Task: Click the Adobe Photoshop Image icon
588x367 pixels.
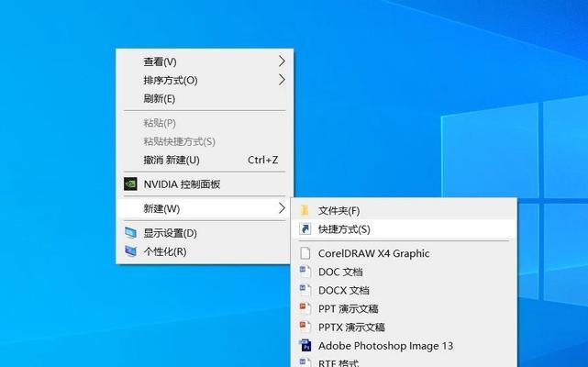Action: (x=305, y=345)
